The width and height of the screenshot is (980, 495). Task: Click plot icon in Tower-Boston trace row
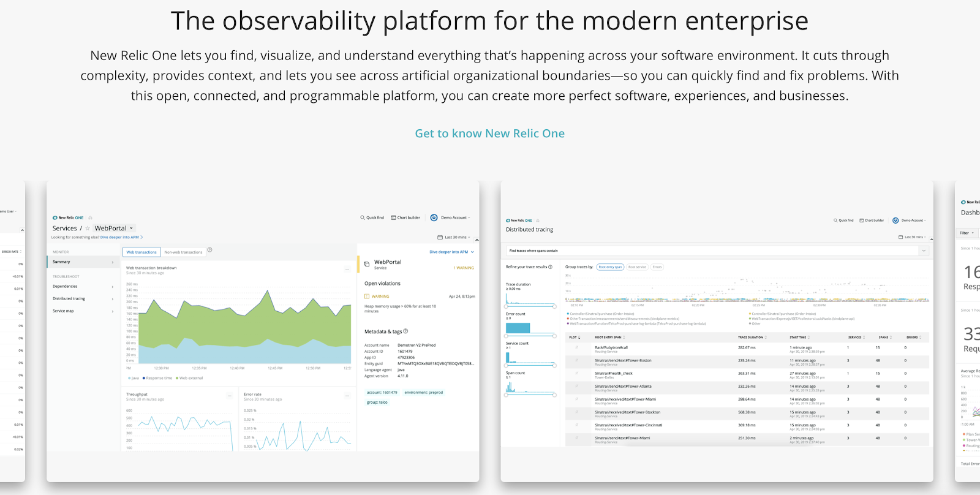pyautogui.click(x=576, y=360)
